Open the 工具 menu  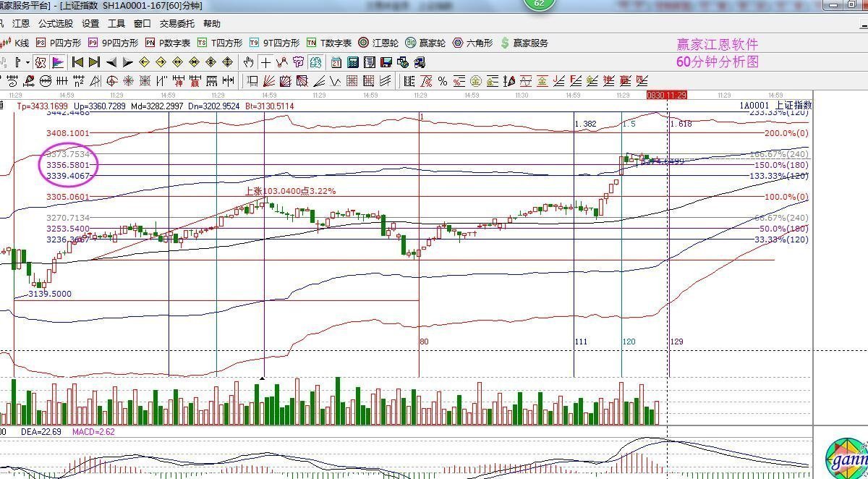click(116, 24)
